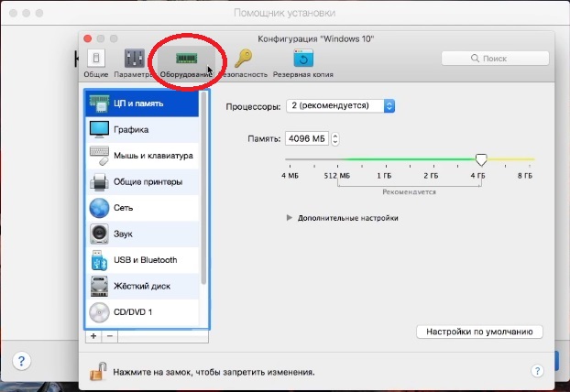Click Настройки по умолчанию button
Screen dimensions: 570x392
point(480,332)
